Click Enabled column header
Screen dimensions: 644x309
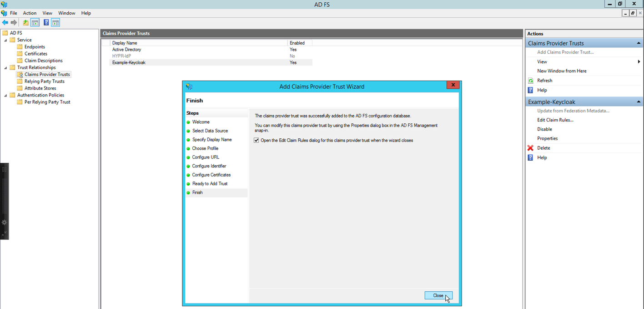(300, 43)
